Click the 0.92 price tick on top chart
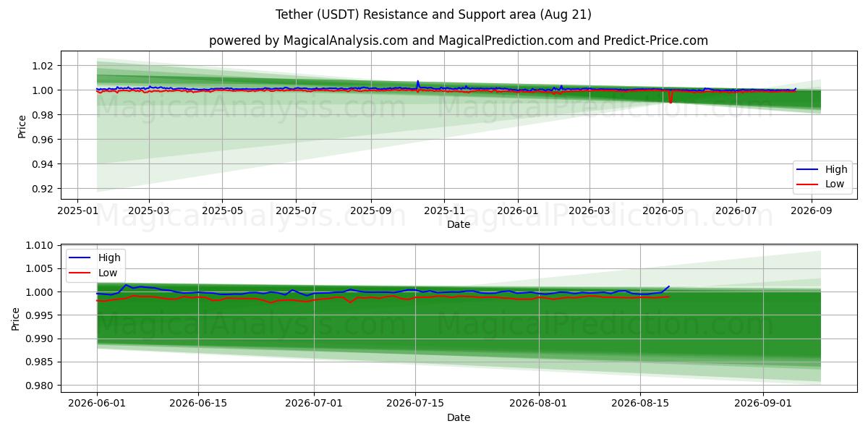The height and width of the screenshot is (434, 868). (x=43, y=189)
